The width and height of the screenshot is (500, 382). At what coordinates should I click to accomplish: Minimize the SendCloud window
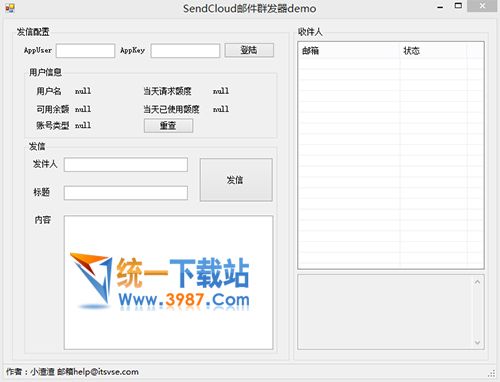point(440,7)
